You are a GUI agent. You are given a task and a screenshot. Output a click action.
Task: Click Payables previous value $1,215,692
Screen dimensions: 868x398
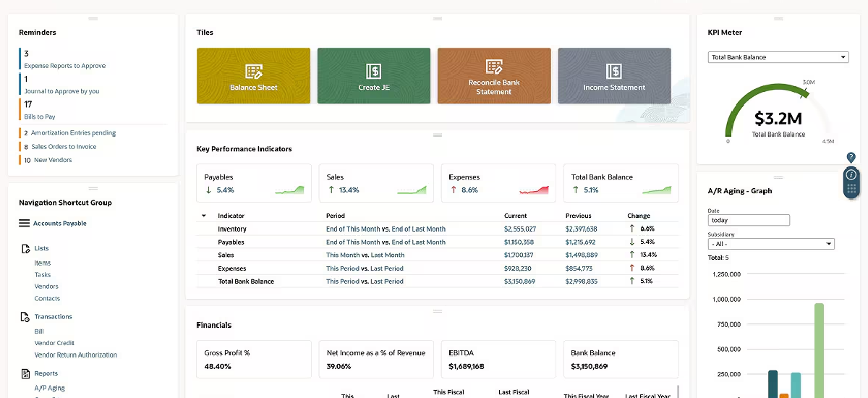click(581, 242)
